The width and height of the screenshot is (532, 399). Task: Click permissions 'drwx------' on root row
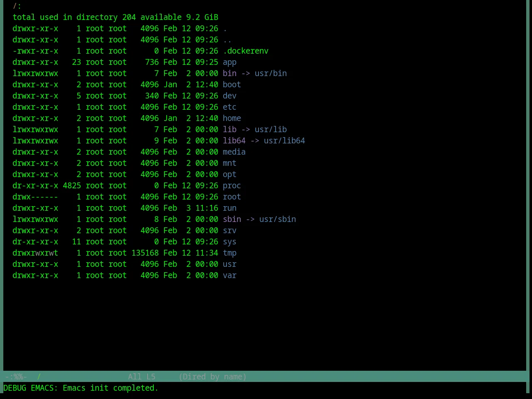tap(35, 197)
